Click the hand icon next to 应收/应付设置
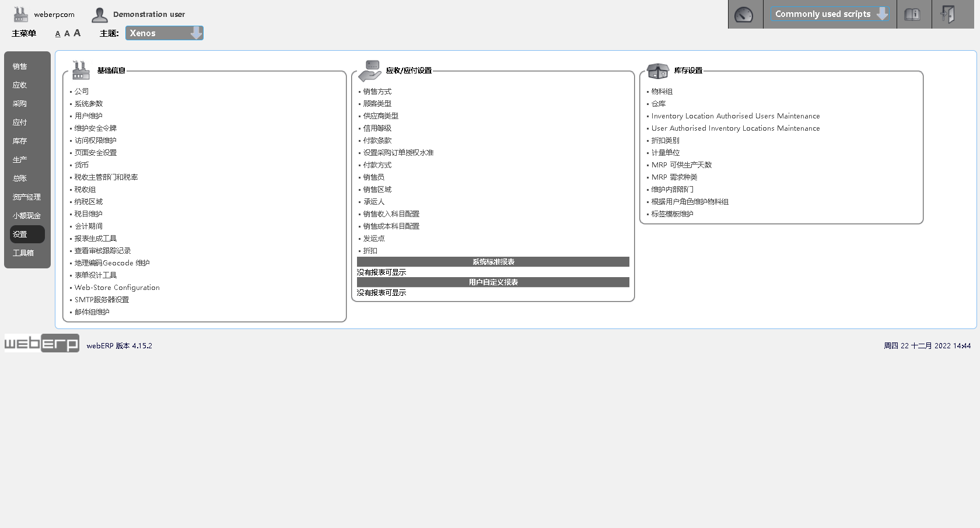The width and height of the screenshot is (980, 528). pyautogui.click(x=370, y=69)
